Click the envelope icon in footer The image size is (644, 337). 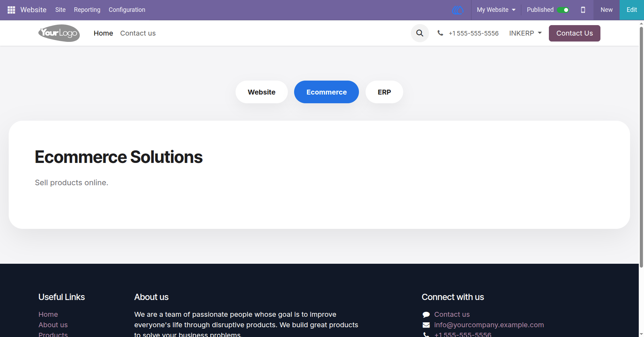coord(426,325)
